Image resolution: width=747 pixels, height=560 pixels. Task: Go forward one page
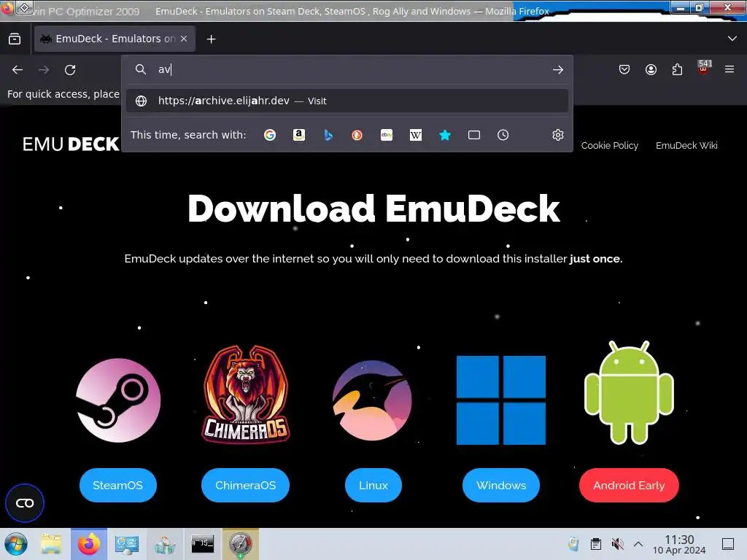[x=44, y=70]
